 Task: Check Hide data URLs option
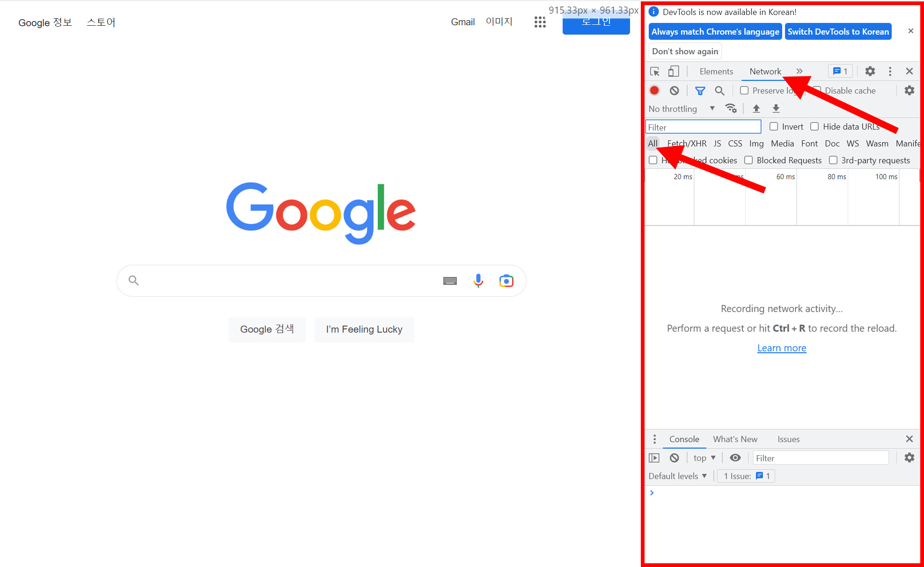point(814,127)
